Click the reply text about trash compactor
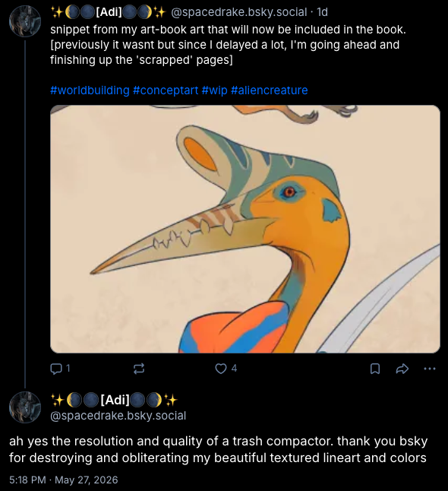The width and height of the screenshot is (448, 491). coord(218,449)
